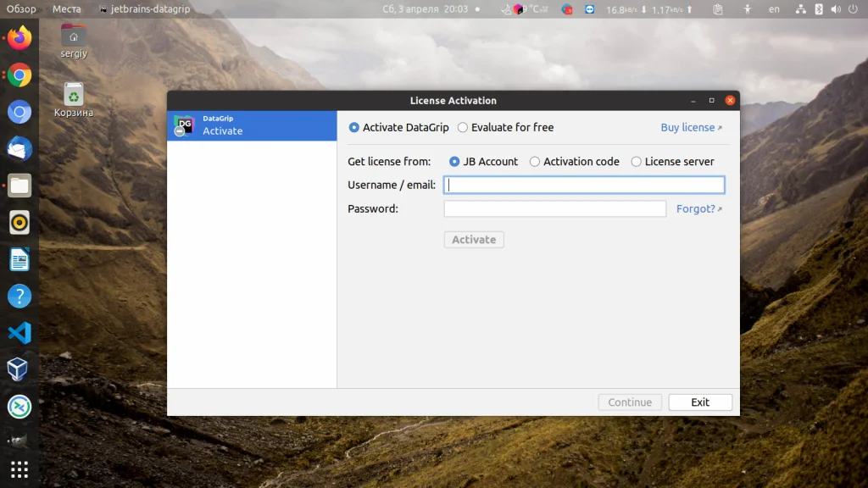Open LibreOffice Writer from the dock

pyautogui.click(x=19, y=259)
